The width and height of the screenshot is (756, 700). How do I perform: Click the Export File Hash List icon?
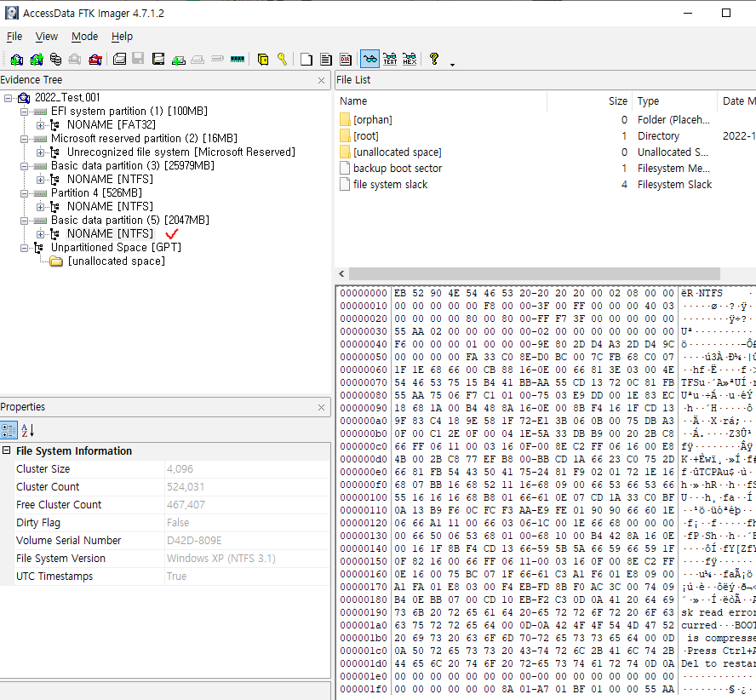[326, 60]
